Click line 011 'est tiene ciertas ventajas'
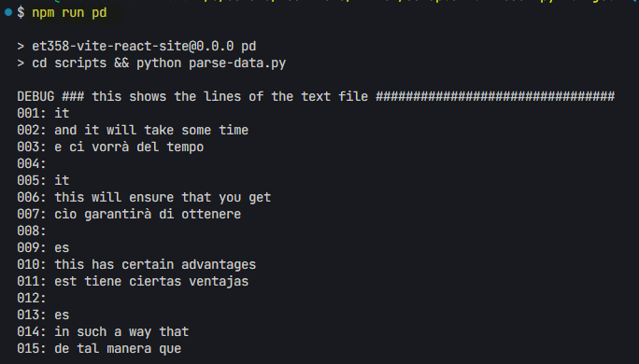Viewport: 639px width, 364px height. [151, 281]
